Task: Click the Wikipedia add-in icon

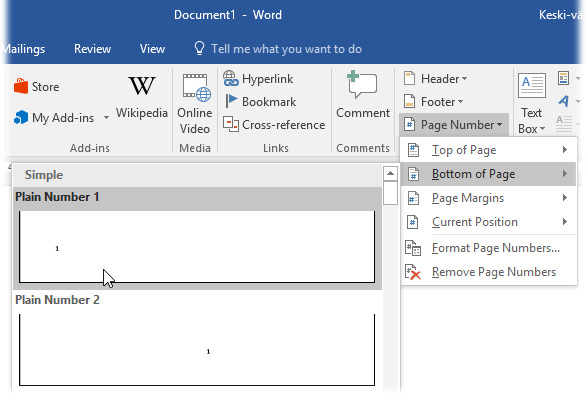Action: 142,86
